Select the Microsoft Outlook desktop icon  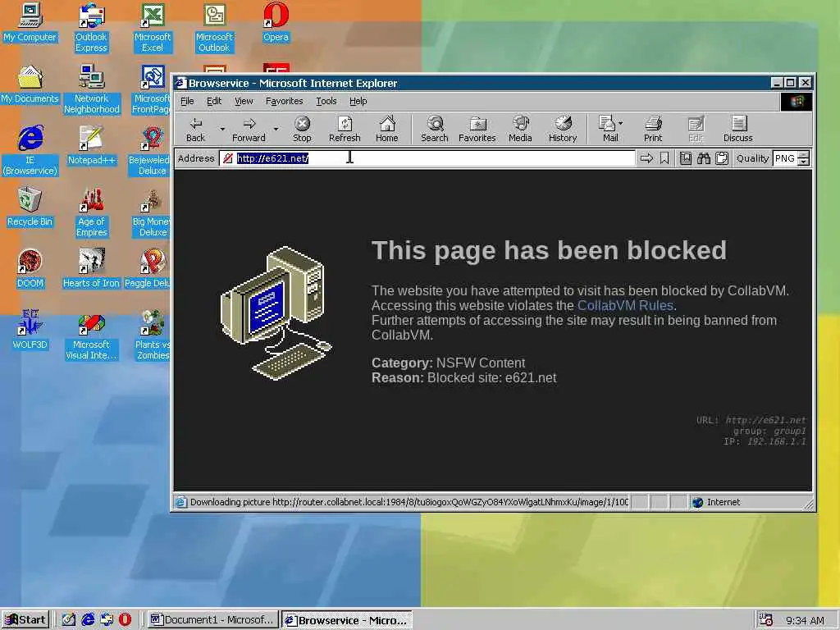[214, 28]
